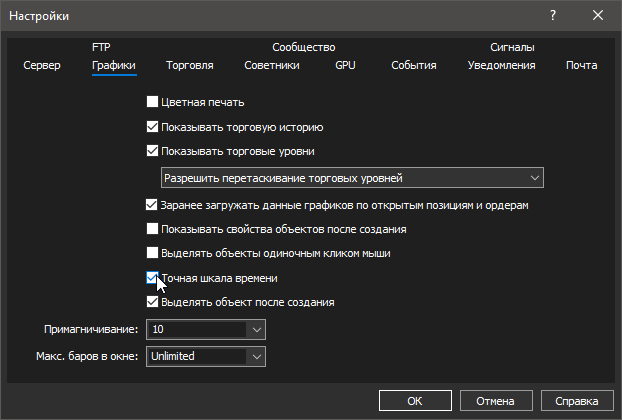The height and width of the screenshot is (420, 622).
Task: Open the Разрешить перетаскивание торговых уровней dropdown
Action: pyautogui.click(x=352, y=178)
